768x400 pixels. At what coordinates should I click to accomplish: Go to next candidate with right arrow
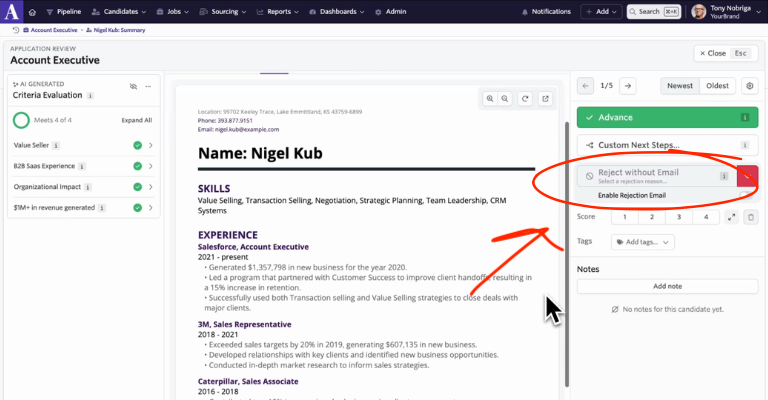(627, 86)
